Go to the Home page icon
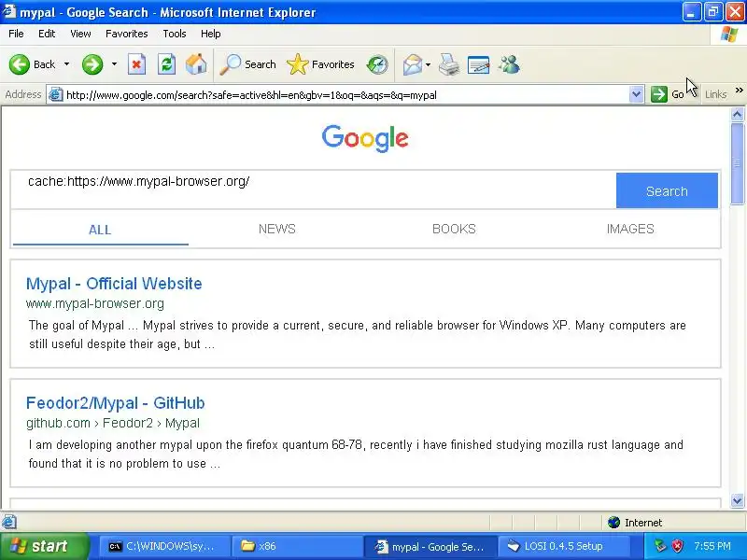747x560 pixels. 196,64
